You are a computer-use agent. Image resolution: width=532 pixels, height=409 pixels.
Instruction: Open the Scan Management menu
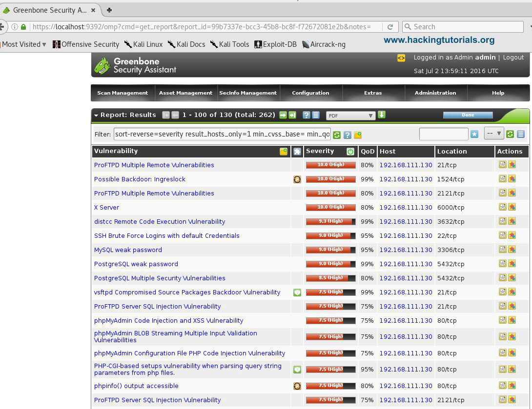click(123, 93)
